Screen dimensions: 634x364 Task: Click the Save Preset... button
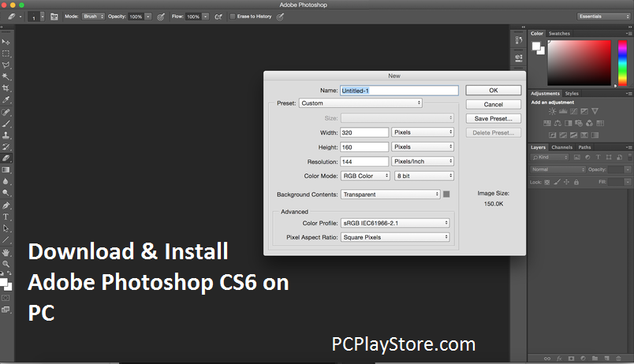(x=494, y=118)
